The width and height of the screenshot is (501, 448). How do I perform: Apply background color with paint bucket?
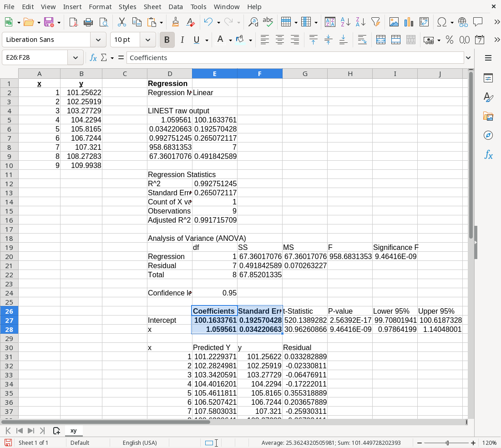pos(240,40)
